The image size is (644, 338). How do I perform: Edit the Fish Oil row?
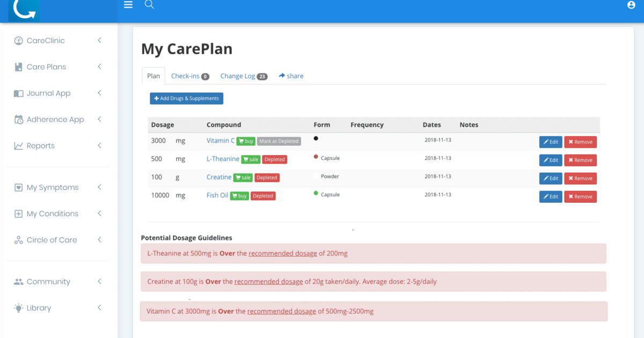[x=551, y=197]
